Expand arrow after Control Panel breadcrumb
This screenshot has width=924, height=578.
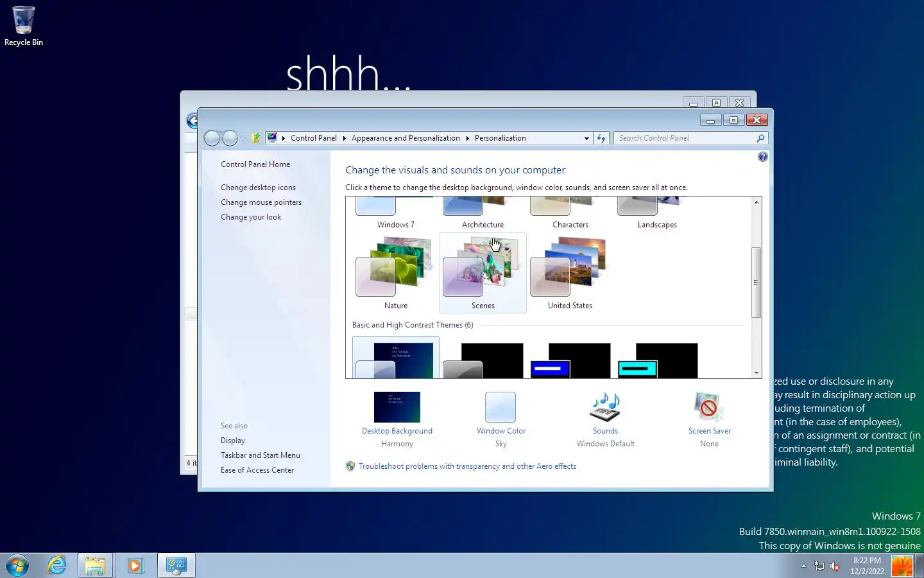tap(345, 138)
